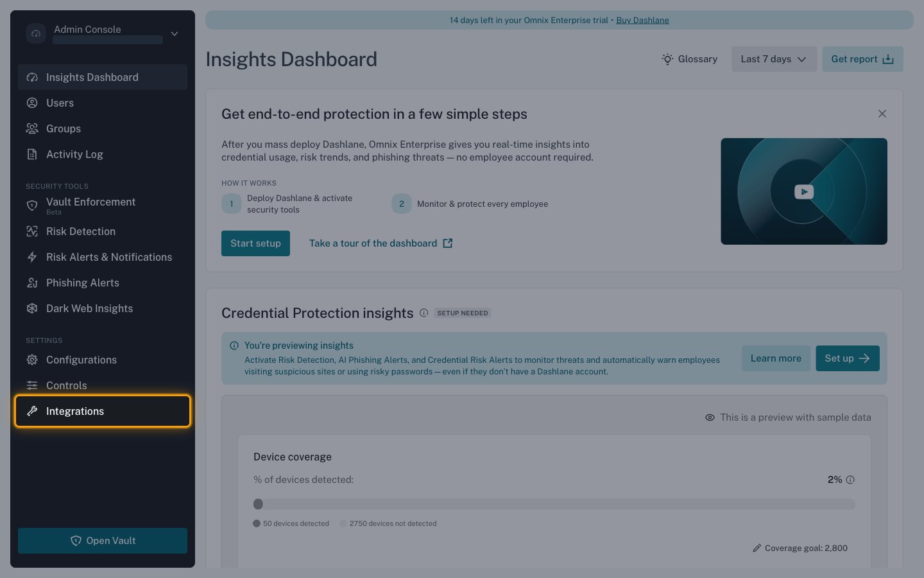Screen dimensions: 924x578
Task: View the Activity Log
Action: pos(103,154)
